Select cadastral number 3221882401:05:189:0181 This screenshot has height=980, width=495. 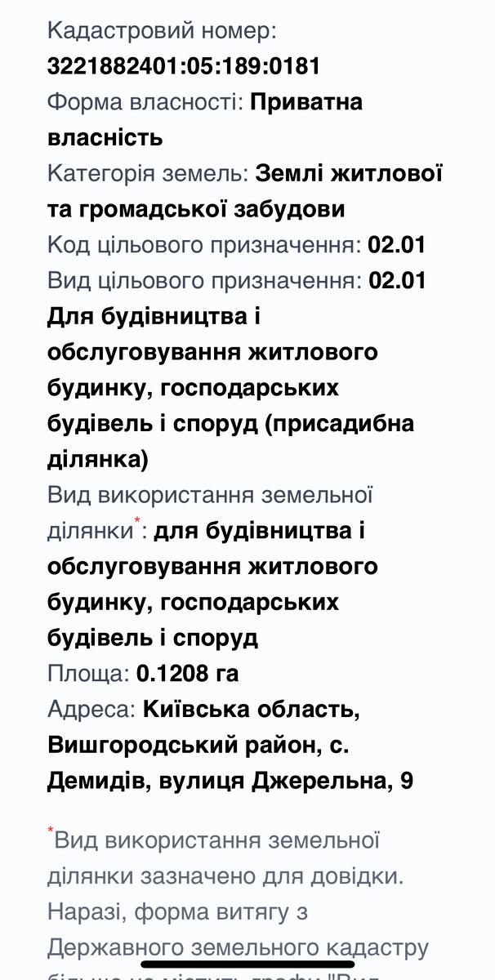pos(184,66)
